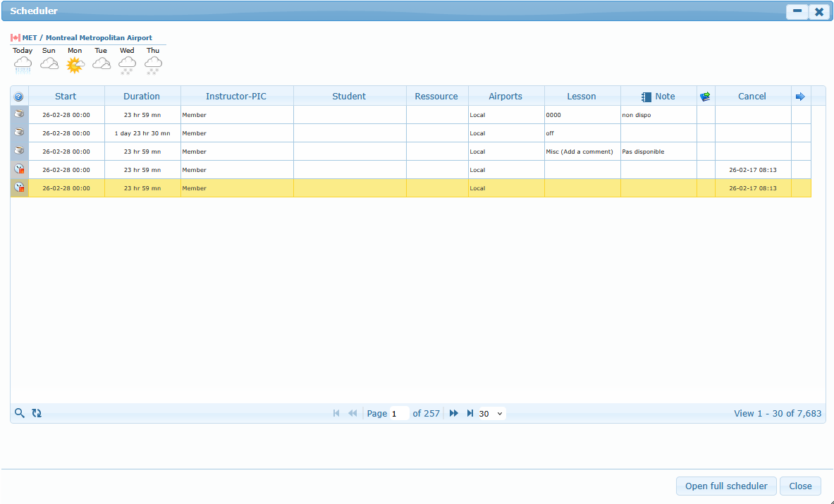Image resolution: width=834 pixels, height=504 pixels.
Task: Click the blue right arrow column header
Action: point(800,97)
